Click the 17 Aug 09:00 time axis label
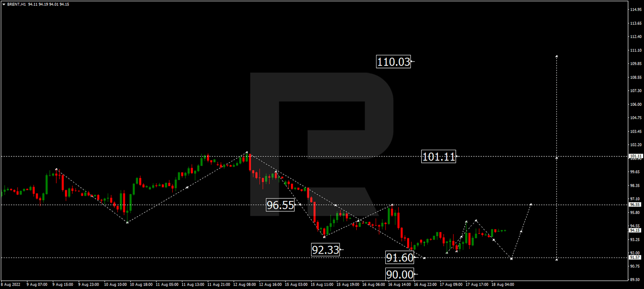644x289 pixels. [450, 284]
